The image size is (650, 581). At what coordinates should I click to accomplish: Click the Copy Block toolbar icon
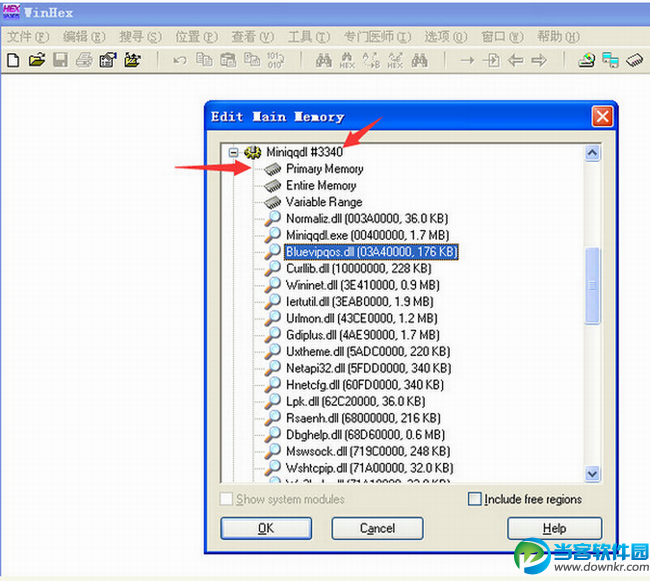(x=204, y=60)
